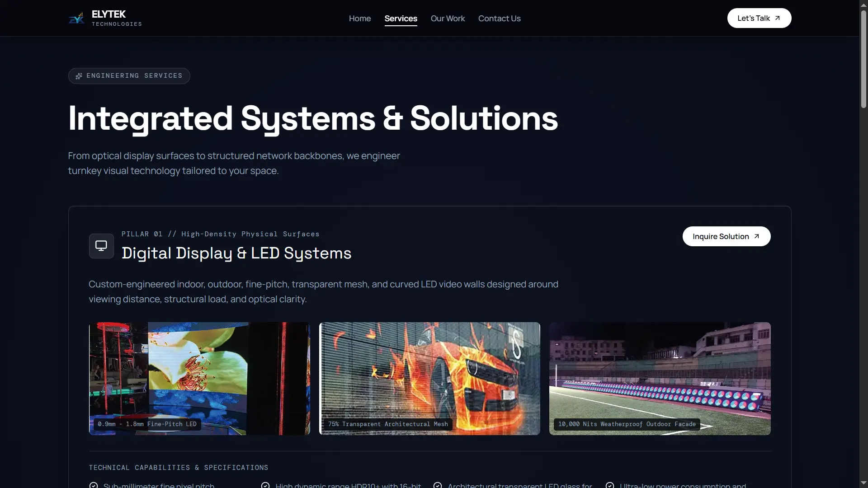Click check icon beside High dynamic range HDR10+
This screenshot has height=488, width=868.
265,485
